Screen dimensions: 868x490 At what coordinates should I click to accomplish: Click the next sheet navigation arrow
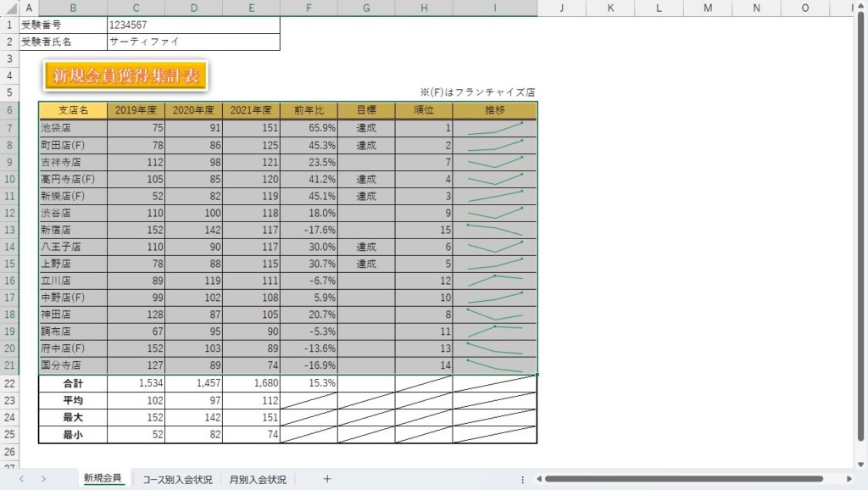(43, 479)
